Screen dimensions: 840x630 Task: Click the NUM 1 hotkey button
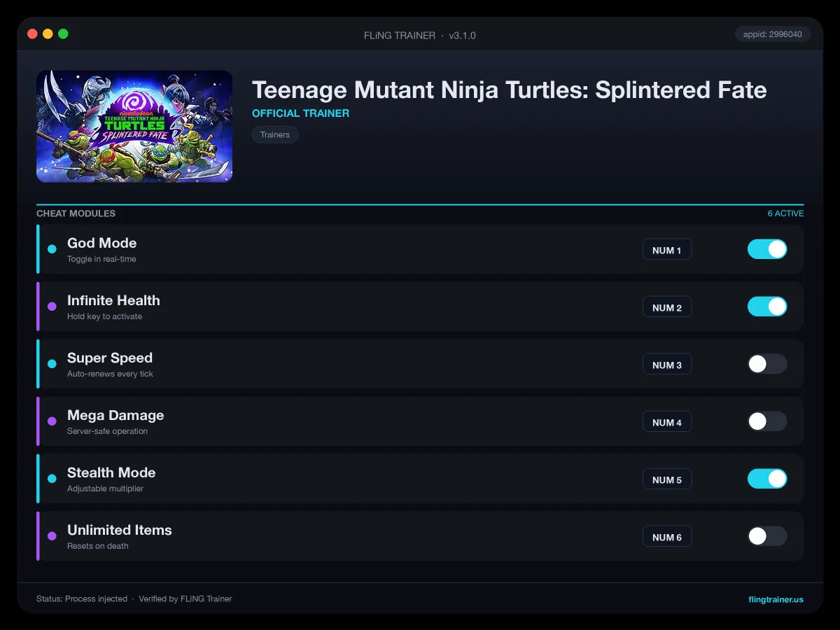[667, 250]
